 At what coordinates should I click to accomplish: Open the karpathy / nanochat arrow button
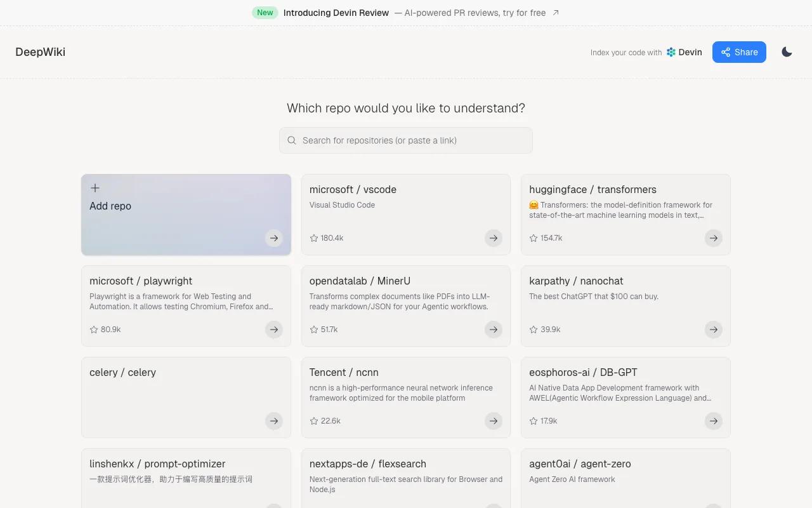pyautogui.click(x=714, y=330)
